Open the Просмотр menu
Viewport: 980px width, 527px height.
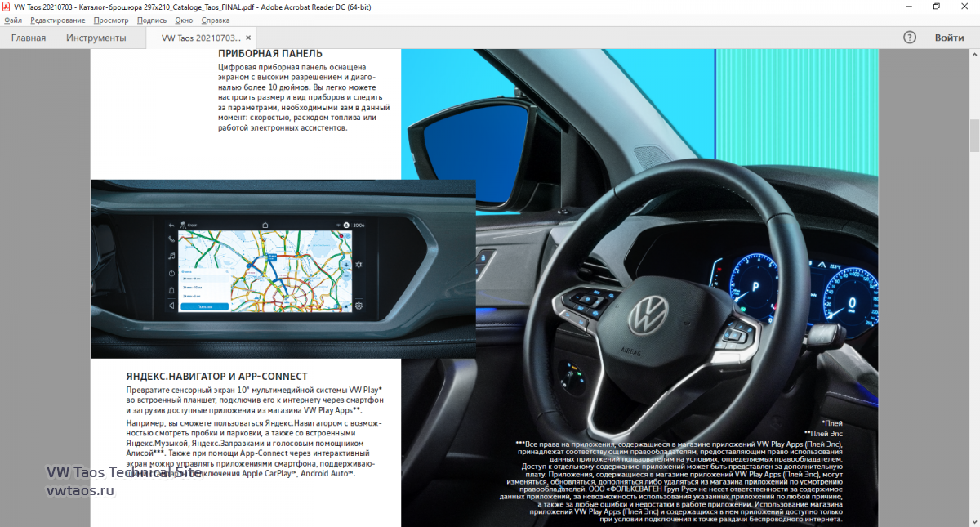[111, 20]
